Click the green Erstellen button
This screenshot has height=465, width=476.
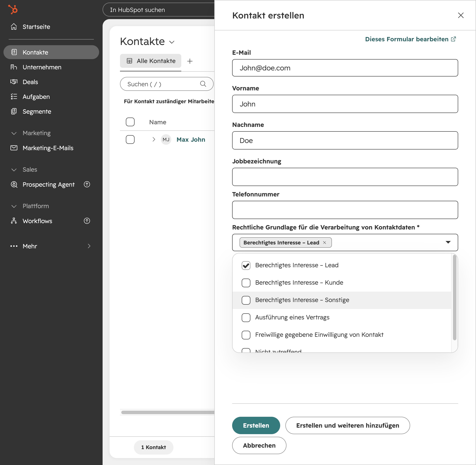(x=256, y=425)
